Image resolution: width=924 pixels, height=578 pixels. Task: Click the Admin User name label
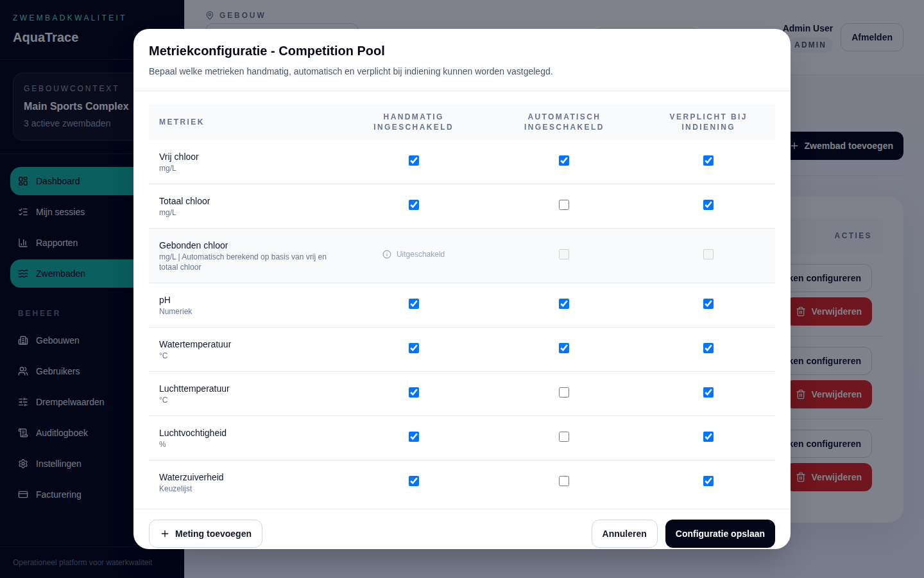click(808, 28)
